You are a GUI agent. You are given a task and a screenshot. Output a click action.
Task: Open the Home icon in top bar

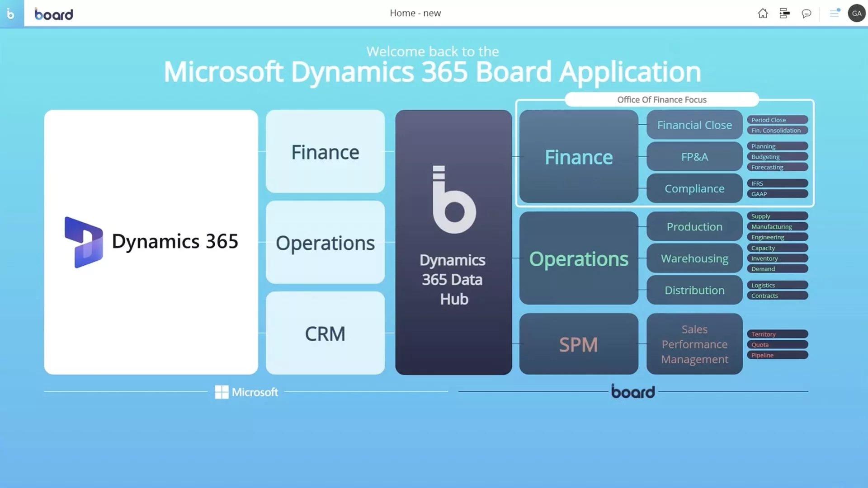763,14
